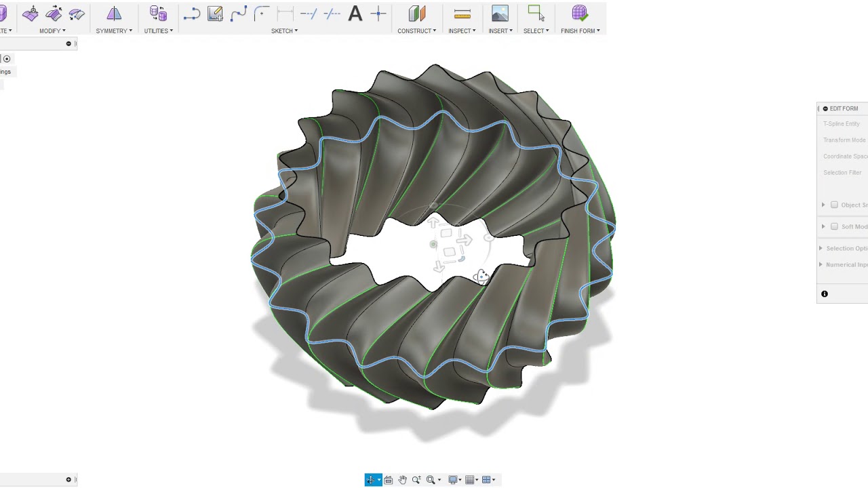Open the Zoom Window dropdown arrow

click(x=439, y=480)
